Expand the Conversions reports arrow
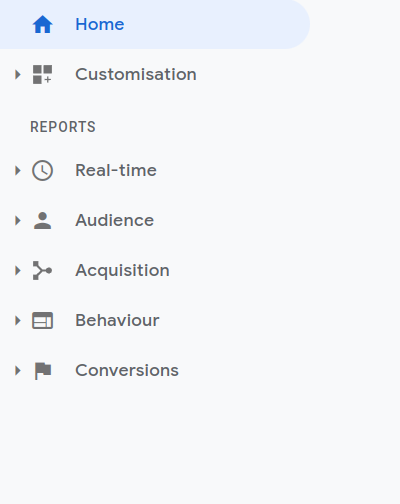400x504 pixels. point(18,370)
